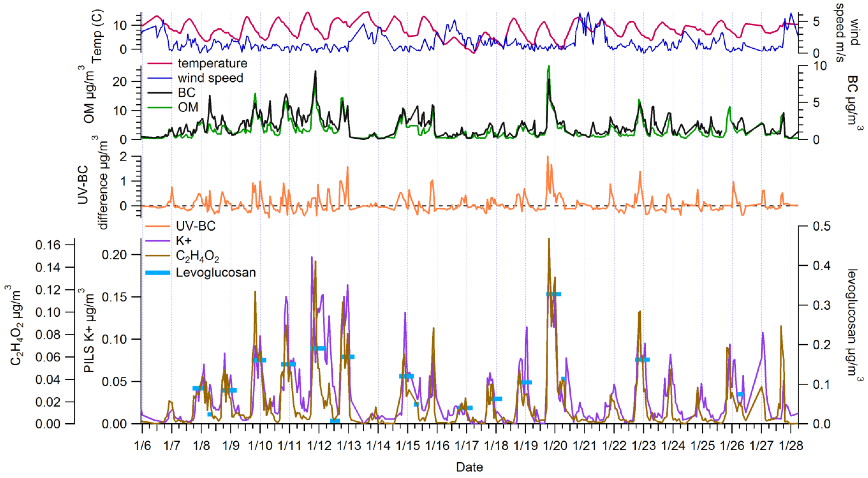Click the 1/23 date tick label
868x478 pixels.
(644, 445)
